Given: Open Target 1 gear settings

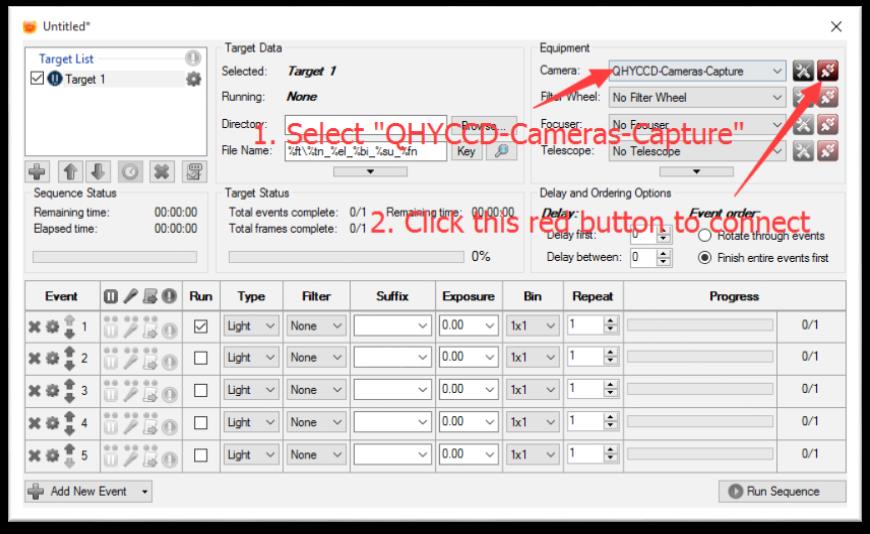Looking at the screenshot, I should coord(193,79).
